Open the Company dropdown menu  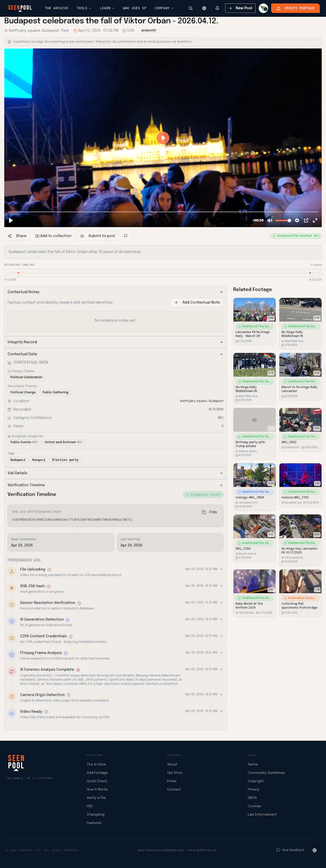pos(164,8)
